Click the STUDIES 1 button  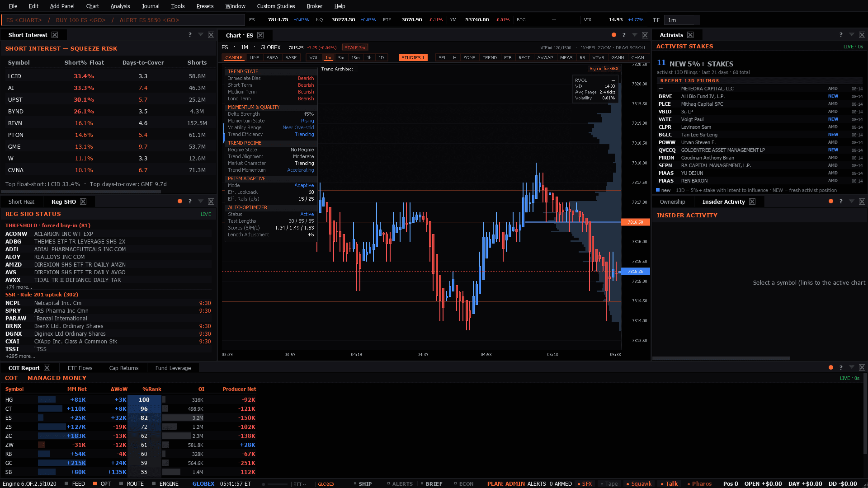(x=413, y=58)
